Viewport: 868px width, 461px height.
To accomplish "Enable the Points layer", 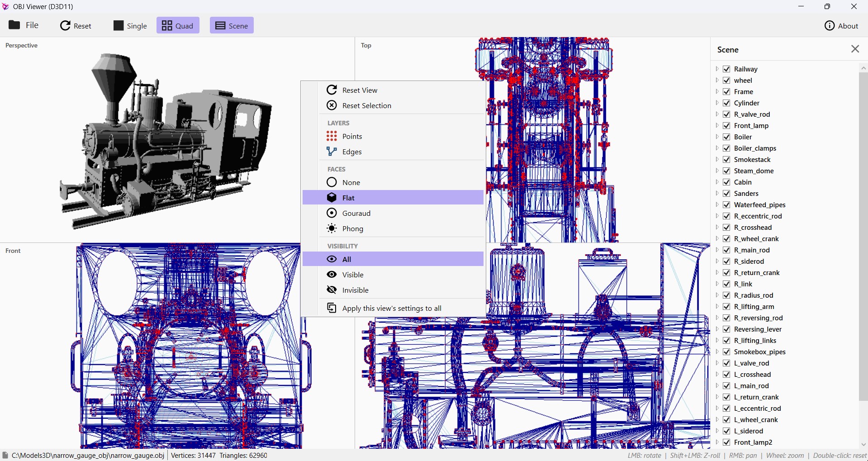I will pyautogui.click(x=393, y=136).
